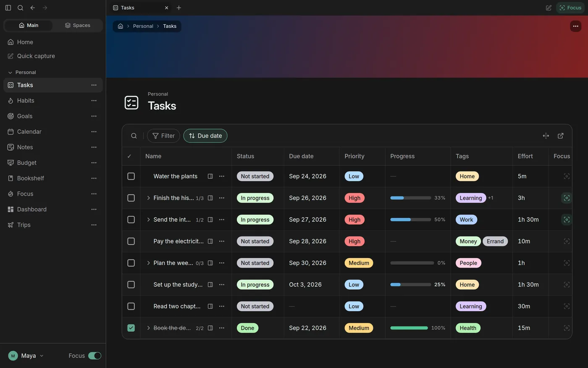
Task: Start focus on Finish the his... task
Action: (x=567, y=198)
